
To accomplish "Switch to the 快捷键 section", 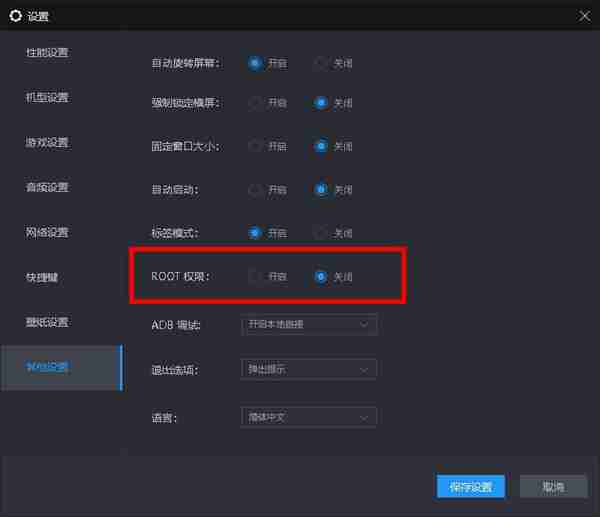I will click(x=42, y=277).
